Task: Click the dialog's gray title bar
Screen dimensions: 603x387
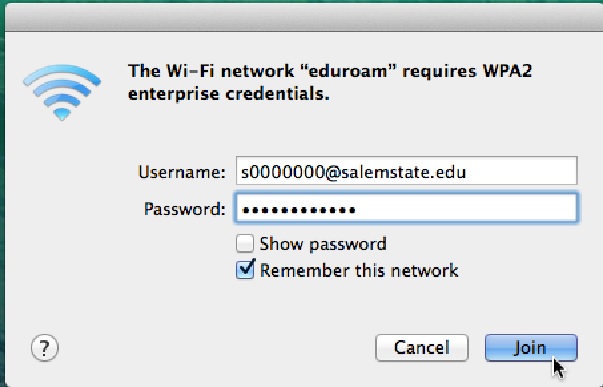Action: click(x=304, y=17)
